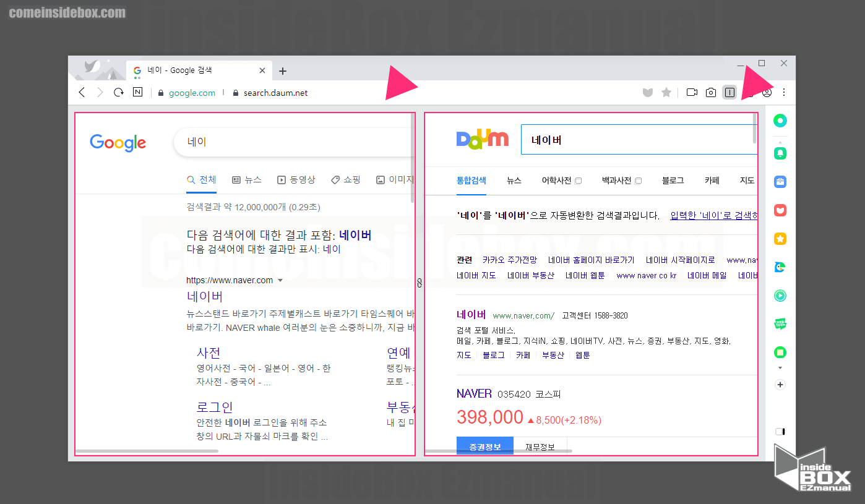Add a sidebar app with the plus button
Image resolution: width=865 pixels, height=504 pixels.
coord(780,385)
